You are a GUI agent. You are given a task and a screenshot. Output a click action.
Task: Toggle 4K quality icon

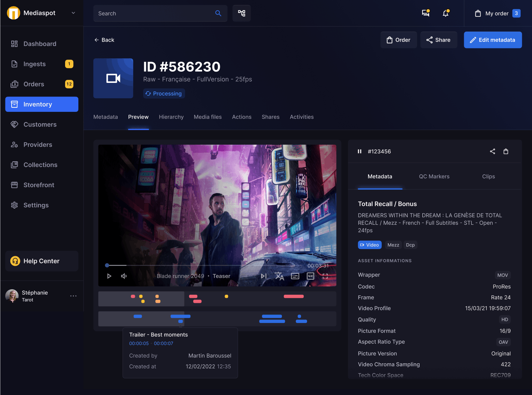[x=310, y=276]
